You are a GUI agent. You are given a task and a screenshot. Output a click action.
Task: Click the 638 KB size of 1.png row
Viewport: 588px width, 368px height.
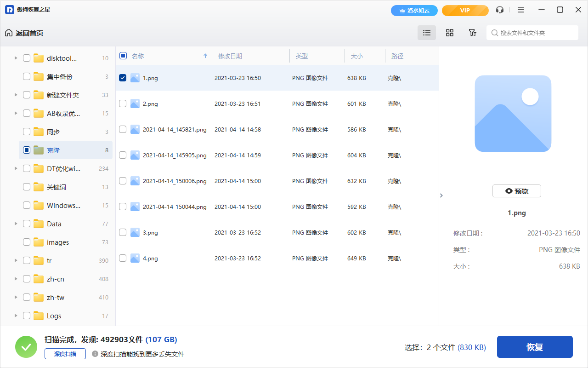[x=356, y=78]
